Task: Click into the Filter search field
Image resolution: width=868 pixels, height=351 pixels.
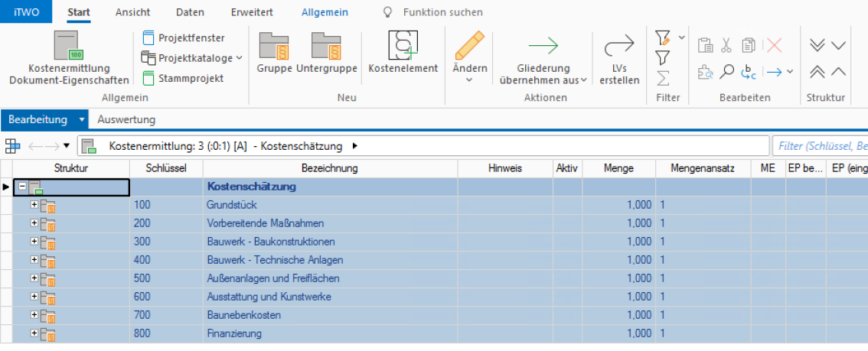Action: 821,146
